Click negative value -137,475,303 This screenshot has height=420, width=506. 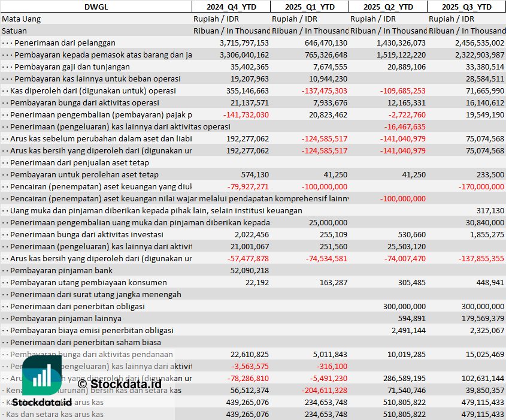pyautogui.click(x=325, y=90)
